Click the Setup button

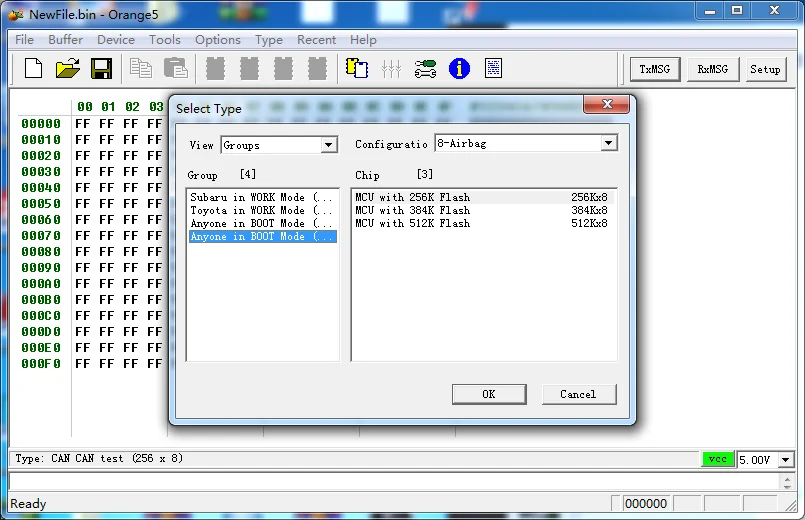765,69
